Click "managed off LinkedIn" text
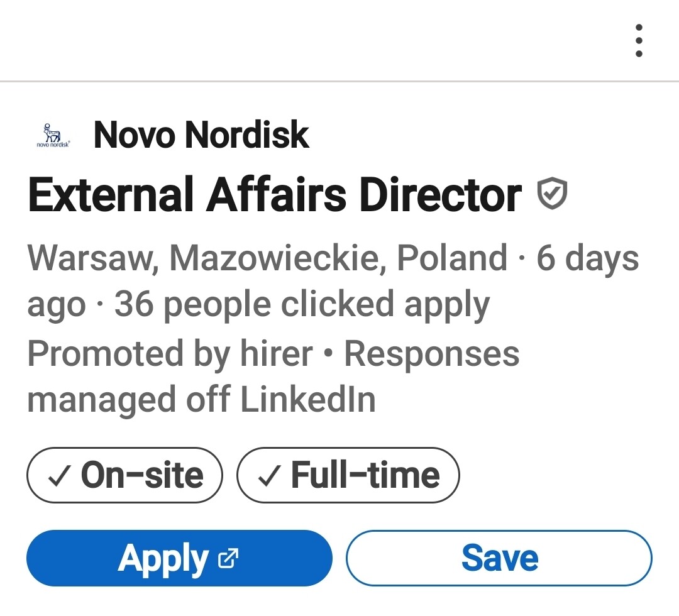Image resolution: width=679 pixels, height=616 pixels. point(201,400)
